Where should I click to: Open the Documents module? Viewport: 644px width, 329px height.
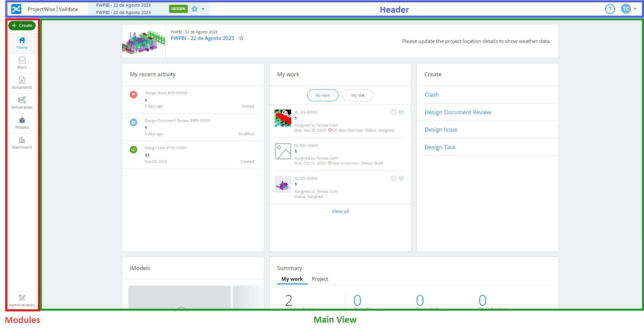[22, 83]
